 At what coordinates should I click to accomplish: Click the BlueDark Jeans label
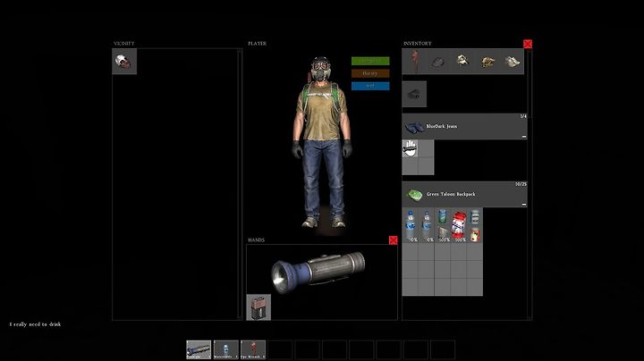pos(442,126)
